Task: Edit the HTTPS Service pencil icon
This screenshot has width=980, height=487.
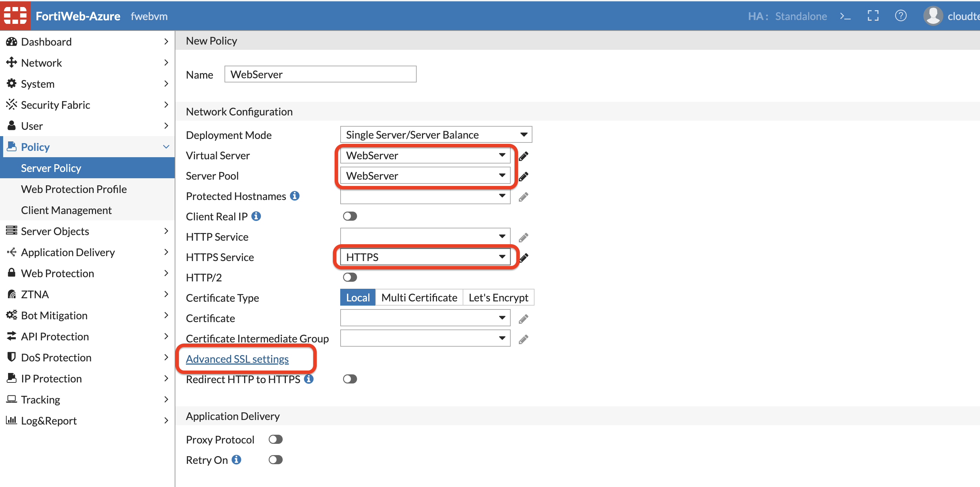Action: 524,258
